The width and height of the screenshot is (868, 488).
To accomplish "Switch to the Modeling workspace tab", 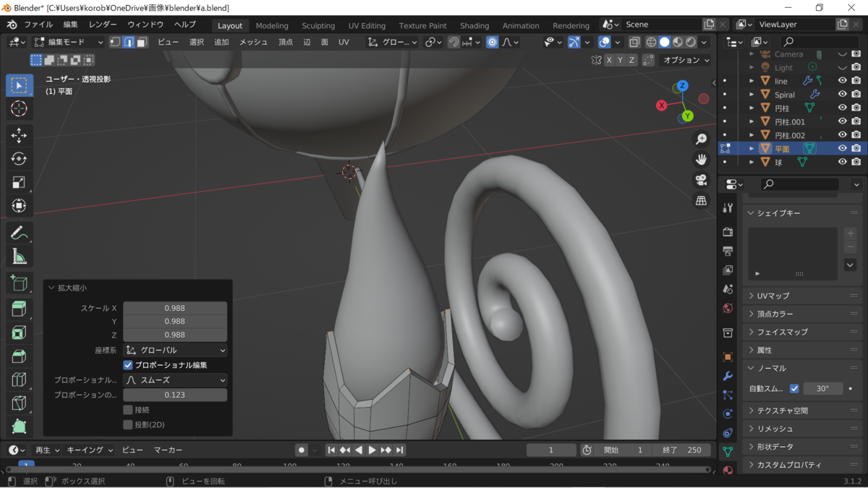I will pos(272,25).
